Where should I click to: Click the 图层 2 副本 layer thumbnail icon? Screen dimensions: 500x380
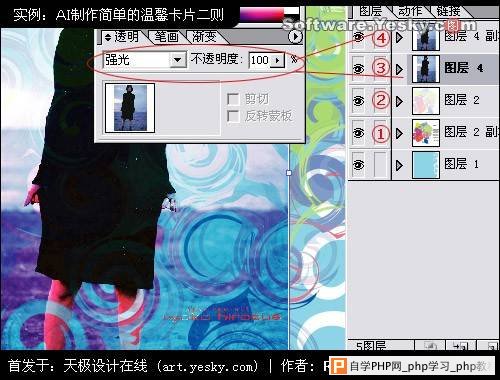tap(426, 133)
